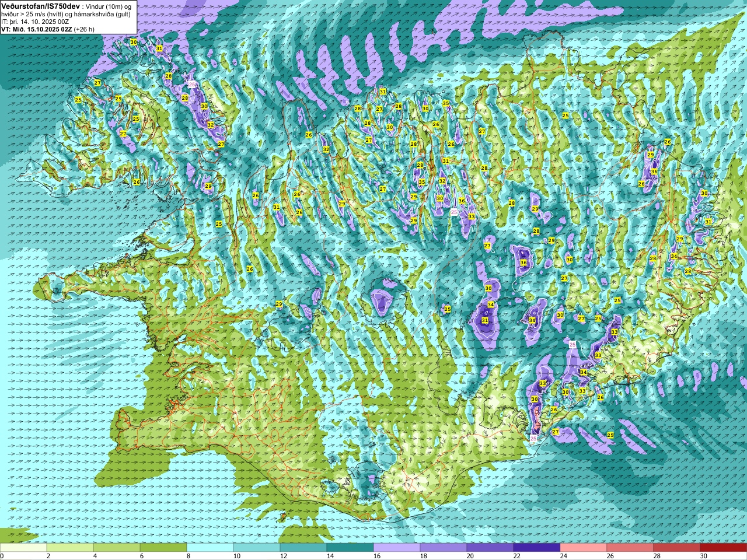Select the 14–16 dark teal color scale swatch
The height and width of the screenshot is (560, 747).
tap(350, 547)
